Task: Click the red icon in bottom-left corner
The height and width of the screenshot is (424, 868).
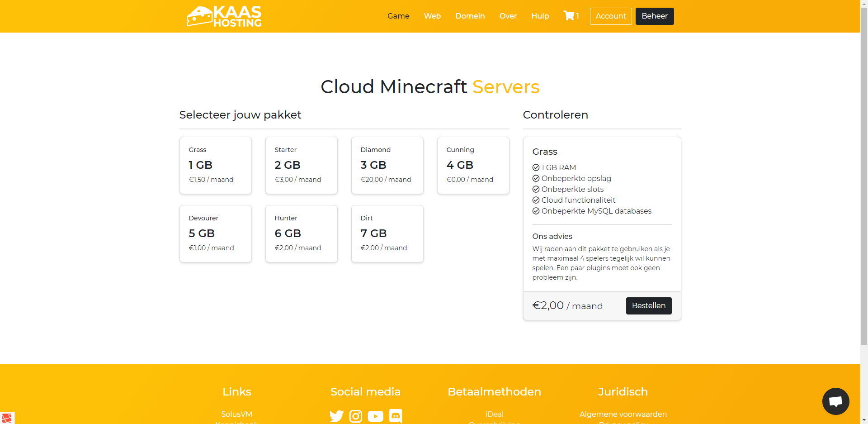Action: click(x=7, y=418)
